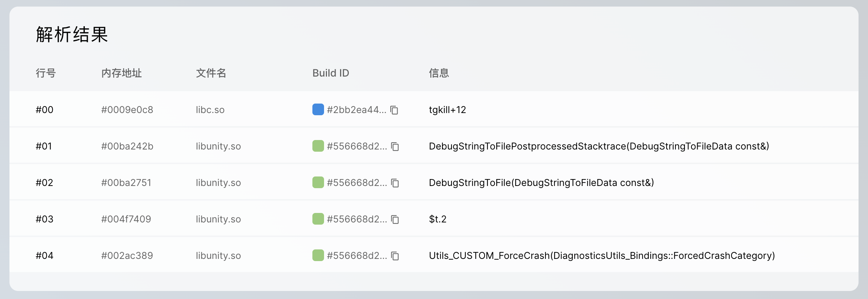Select Build ID #2bb2ea44... text
The height and width of the screenshot is (299, 868).
click(356, 110)
